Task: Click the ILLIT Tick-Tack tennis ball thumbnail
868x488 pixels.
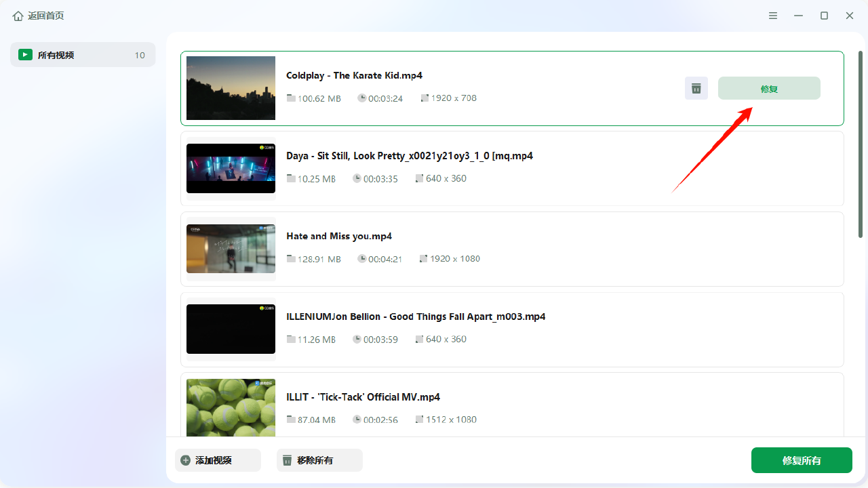Action: pyautogui.click(x=231, y=407)
